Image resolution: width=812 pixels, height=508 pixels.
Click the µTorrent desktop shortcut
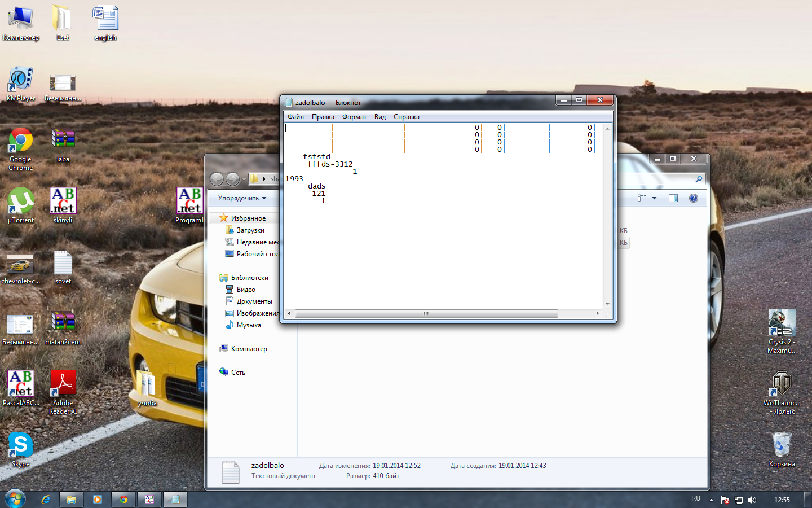pos(21,203)
